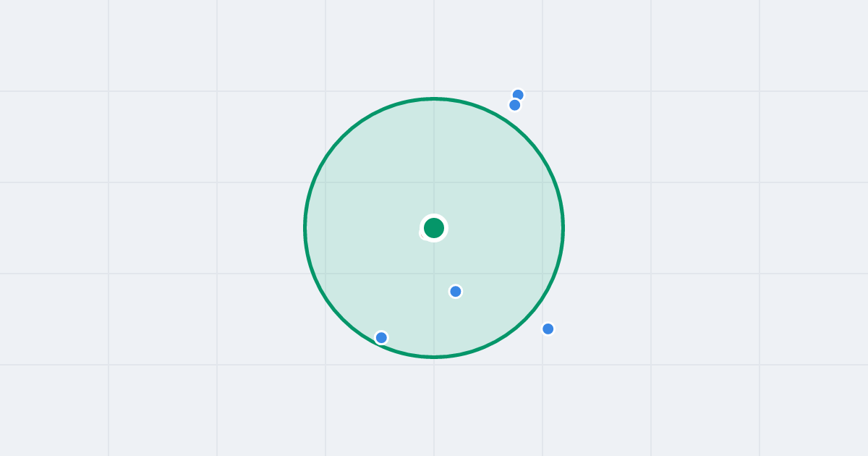The height and width of the screenshot is (456, 868).
Task: Click the blue dot nearest the circle's center
Action: click(x=456, y=292)
